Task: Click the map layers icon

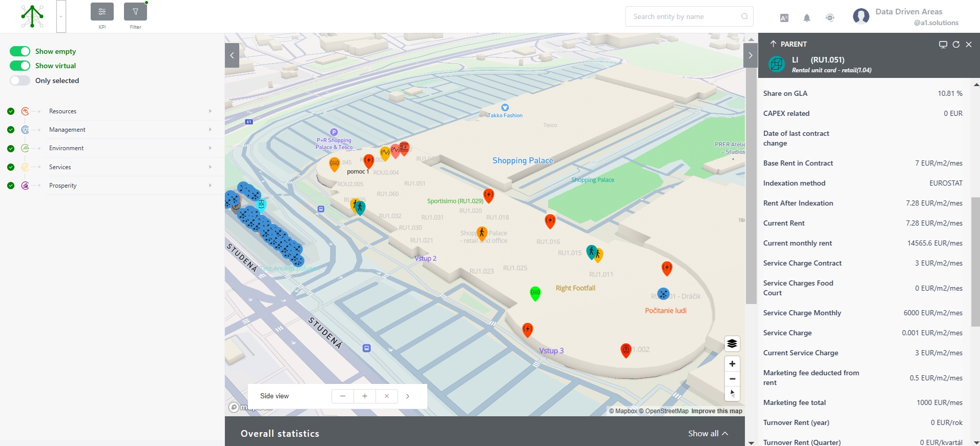Action: pyautogui.click(x=732, y=343)
